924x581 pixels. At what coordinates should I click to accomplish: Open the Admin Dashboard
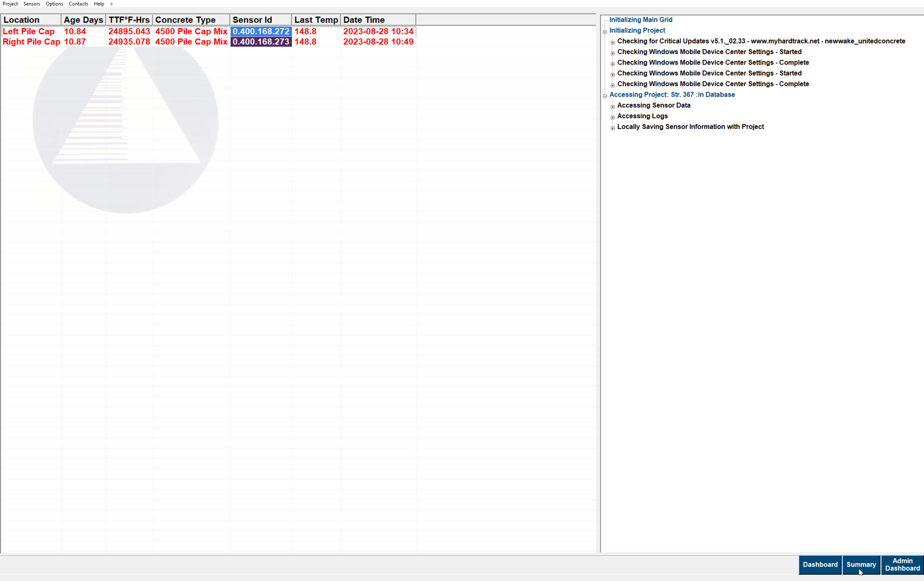coord(902,565)
